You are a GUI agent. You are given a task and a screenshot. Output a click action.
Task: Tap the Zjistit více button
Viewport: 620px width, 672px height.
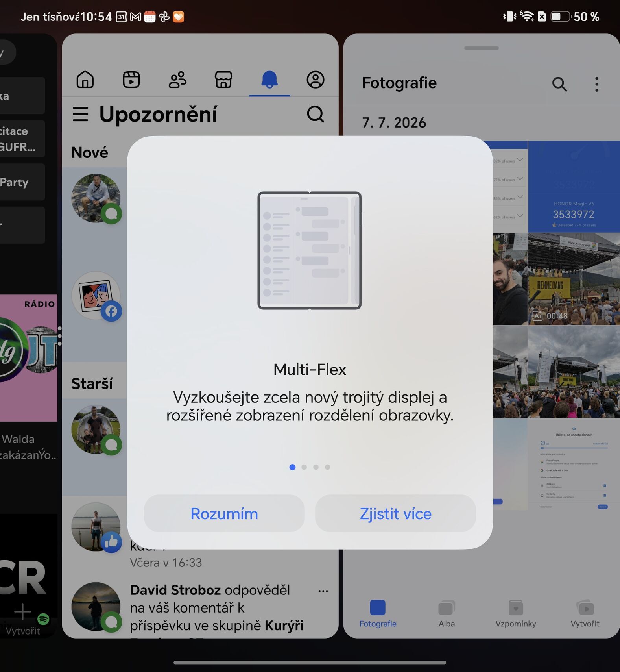[x=395, y=513]
